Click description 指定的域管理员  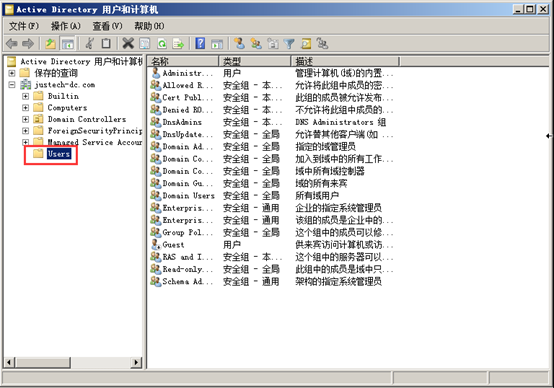pyautogui.click(x=325, y=146)
